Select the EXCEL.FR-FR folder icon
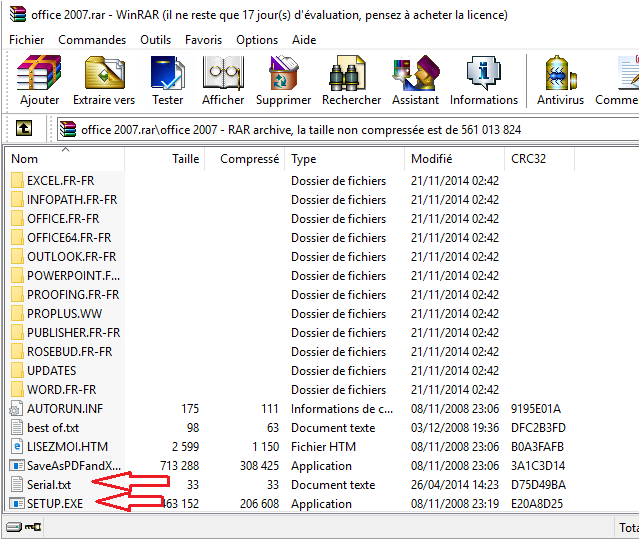The image size is (640, 540). point(17,180)
